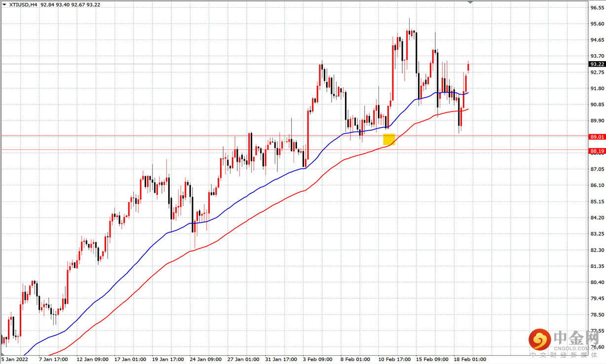Click the XTIUSD,H4 symbol title text

22,4
